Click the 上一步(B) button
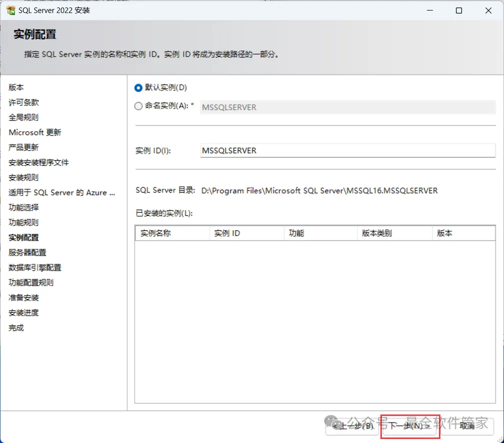Image resolution: width=504 pixels, height=443 pixels. pos(352,426)
